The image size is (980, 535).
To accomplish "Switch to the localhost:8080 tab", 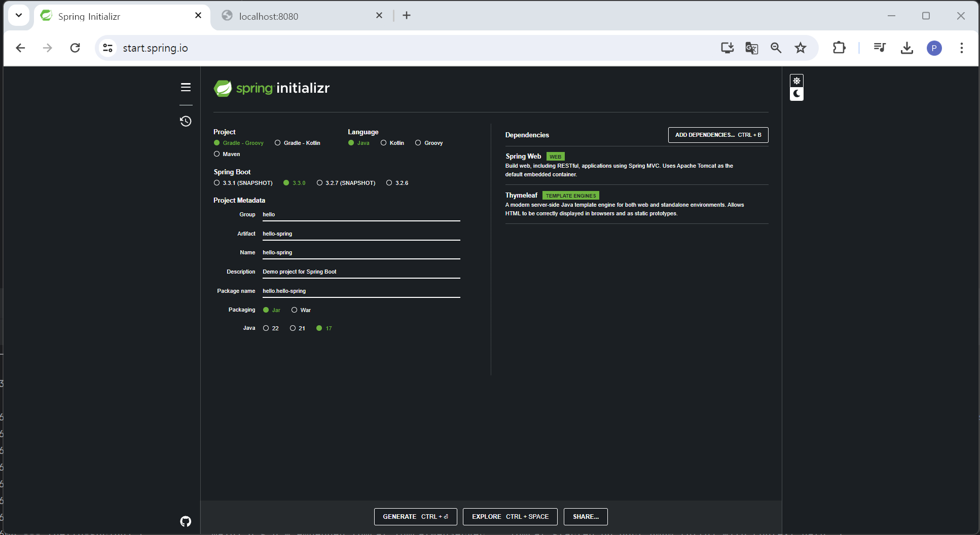I will click(x=303, y=16).
